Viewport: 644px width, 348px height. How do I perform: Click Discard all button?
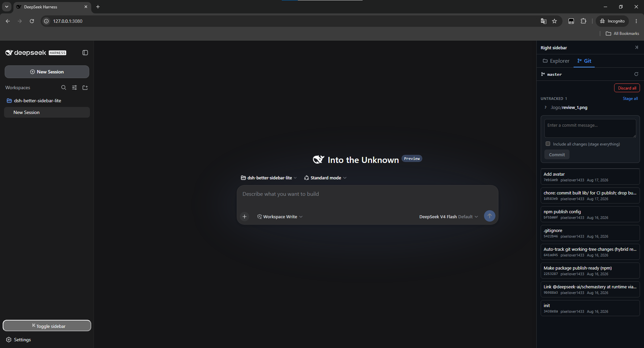coord(627,88)
